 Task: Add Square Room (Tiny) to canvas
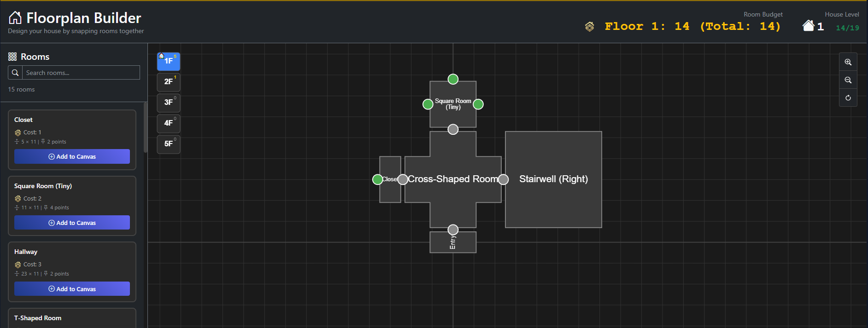[72, 223]
